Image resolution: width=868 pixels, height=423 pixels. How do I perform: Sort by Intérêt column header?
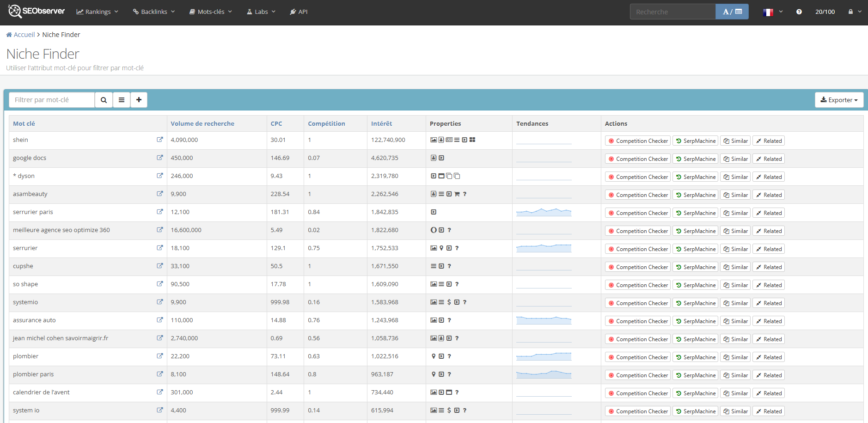click(381, 123)
